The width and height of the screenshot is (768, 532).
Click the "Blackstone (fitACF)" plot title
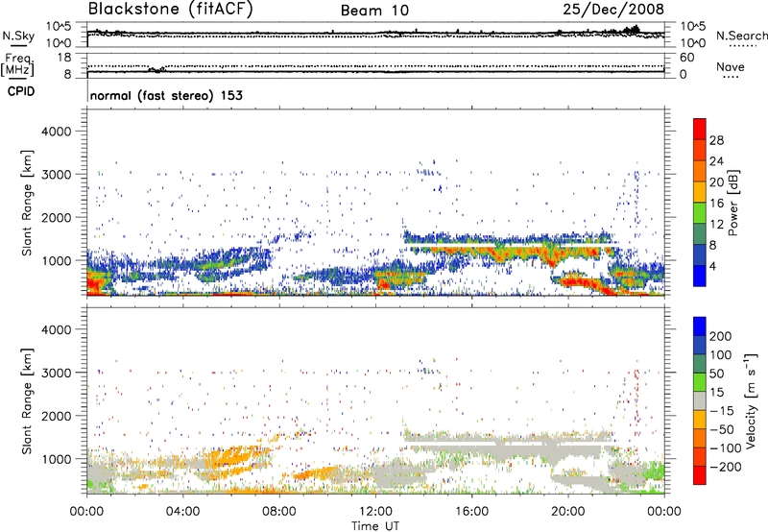click(x=171, y=10)
